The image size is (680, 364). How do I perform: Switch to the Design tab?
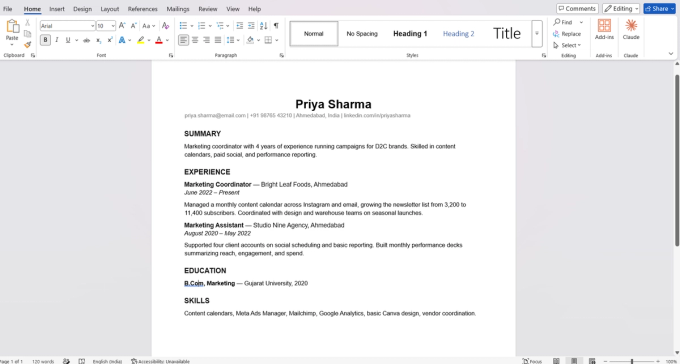click(x=82, y=9)
